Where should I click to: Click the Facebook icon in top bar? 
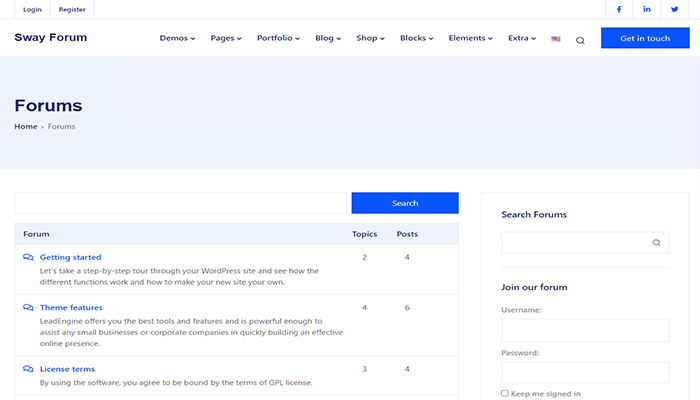(x=619, y=9)
